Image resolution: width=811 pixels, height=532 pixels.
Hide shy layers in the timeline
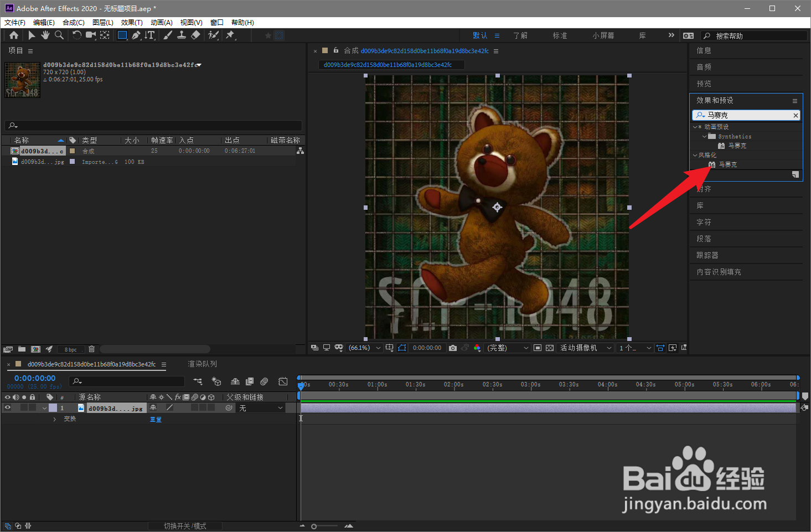[235, 381]
